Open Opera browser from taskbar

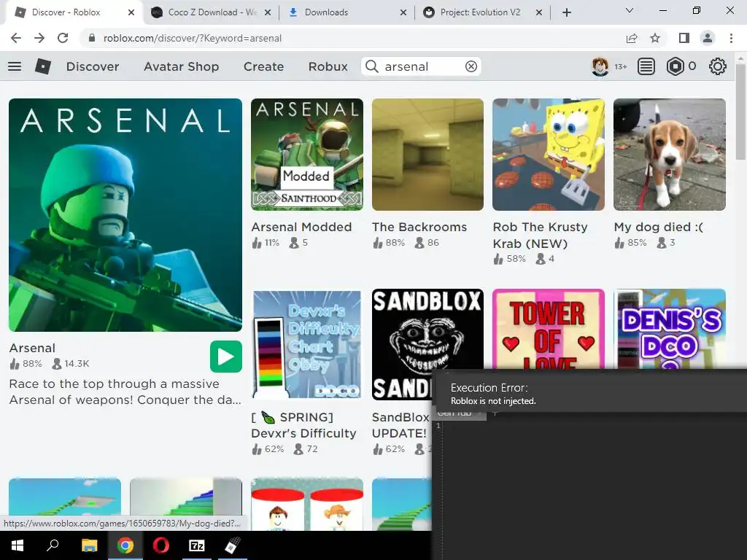(x=161, y=545)
